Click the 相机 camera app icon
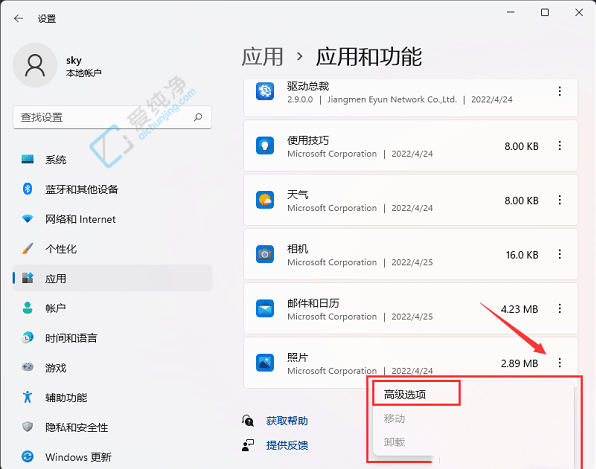 (x=265, y=255)
